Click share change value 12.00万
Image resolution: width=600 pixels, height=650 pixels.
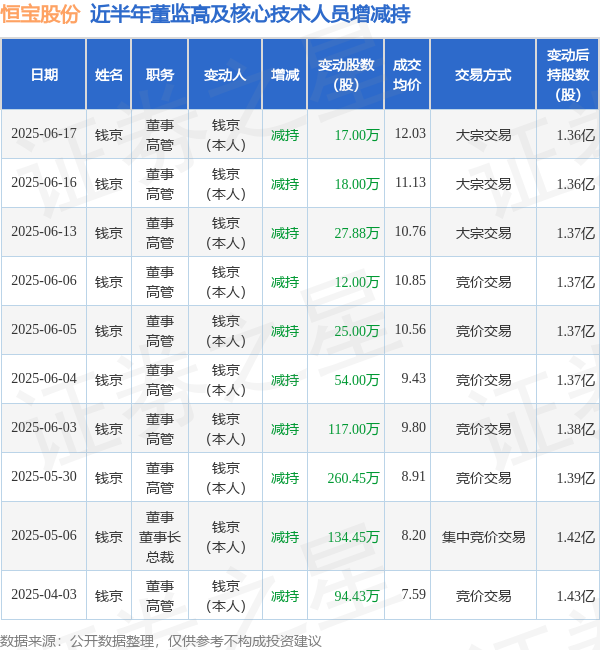[357, 282]
